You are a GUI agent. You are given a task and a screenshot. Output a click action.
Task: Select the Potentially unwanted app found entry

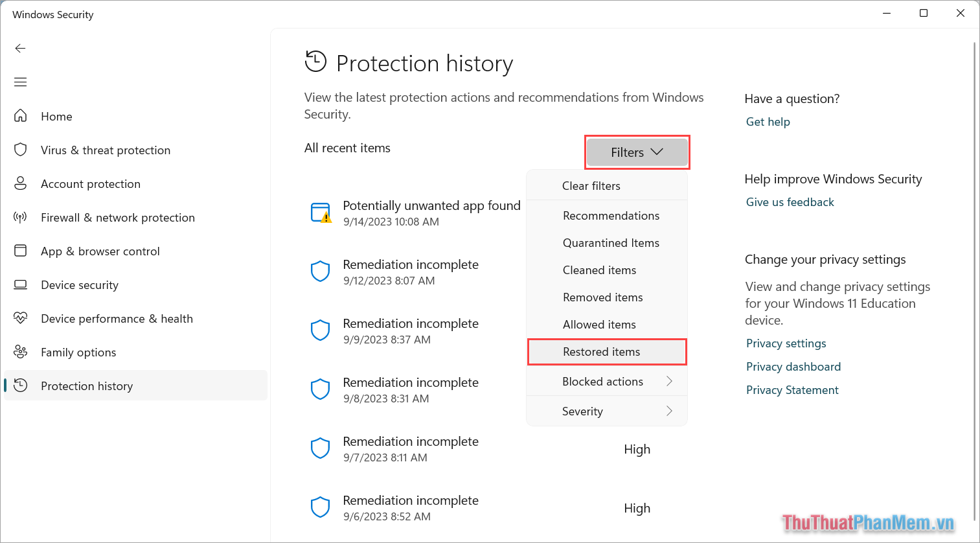(431, 205)
